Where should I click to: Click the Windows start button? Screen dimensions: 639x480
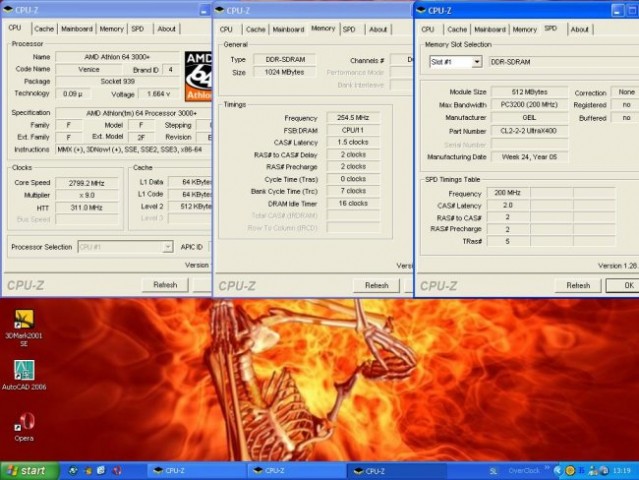[29, 471]
